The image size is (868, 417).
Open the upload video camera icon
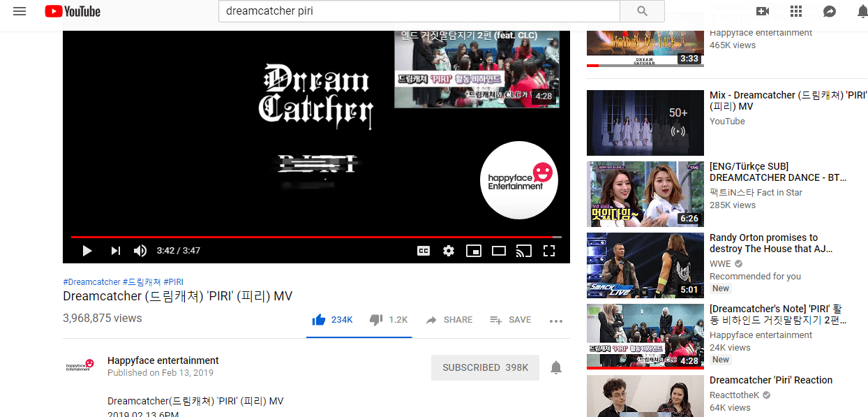coord(763,11)
